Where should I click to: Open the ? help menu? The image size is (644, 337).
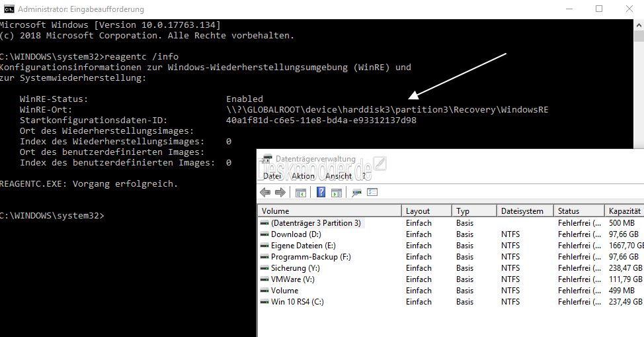coord(364,175)
